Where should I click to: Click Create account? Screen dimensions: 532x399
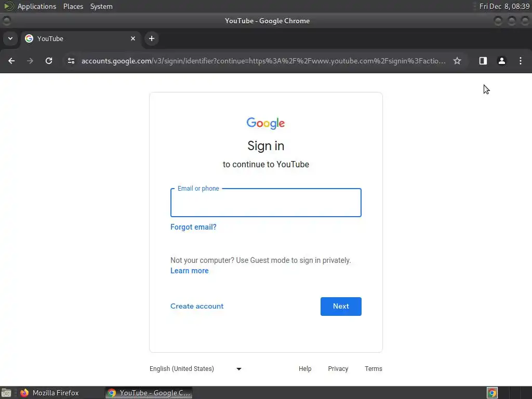coord(197,306)
